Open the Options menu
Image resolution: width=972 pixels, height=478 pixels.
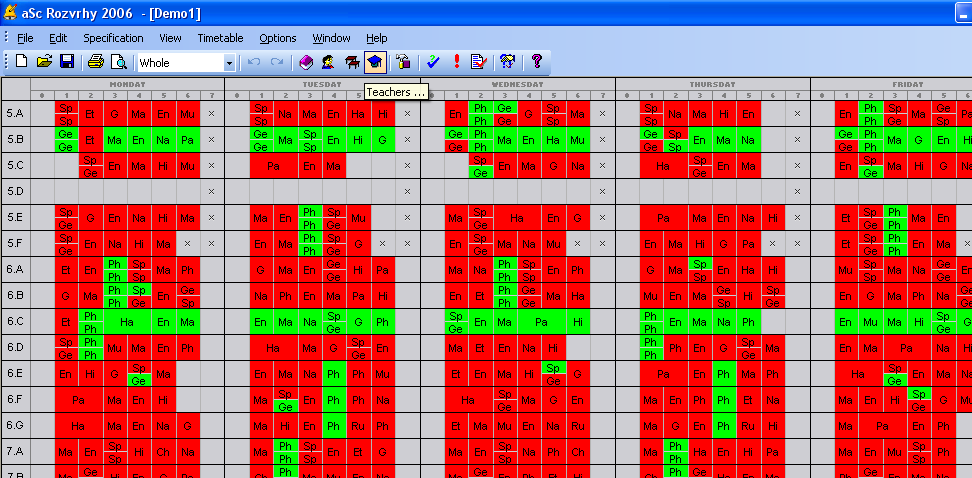point(278,38)
